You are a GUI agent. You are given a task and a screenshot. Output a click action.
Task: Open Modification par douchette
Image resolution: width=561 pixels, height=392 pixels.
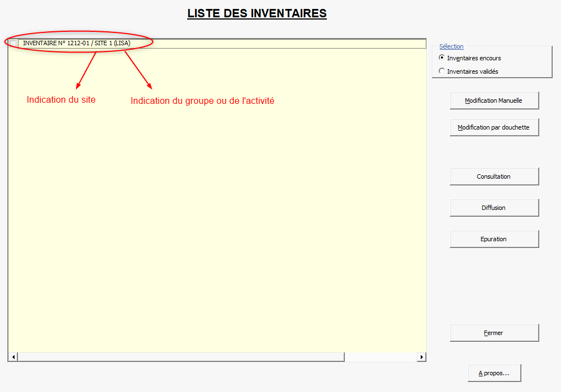pyautogui.click(x=494, y=127)
